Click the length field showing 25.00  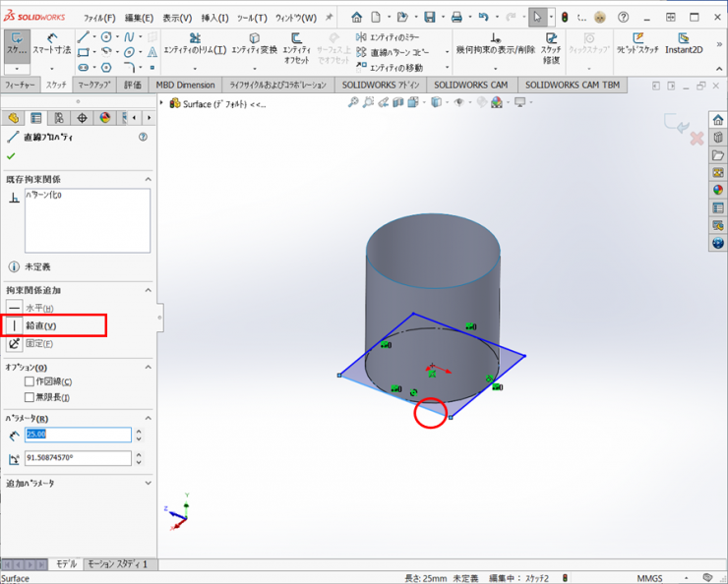pos(78,435)
